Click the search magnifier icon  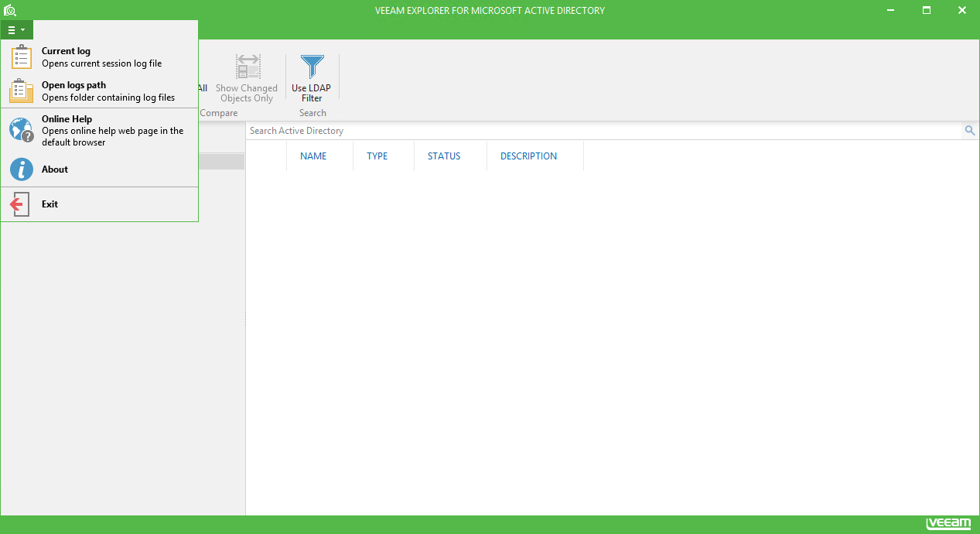pos(970,131)
